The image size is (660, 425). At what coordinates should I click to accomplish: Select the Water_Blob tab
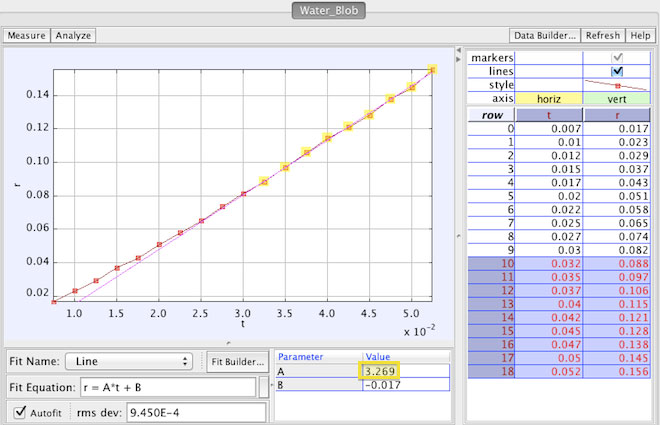pos(329,11)
